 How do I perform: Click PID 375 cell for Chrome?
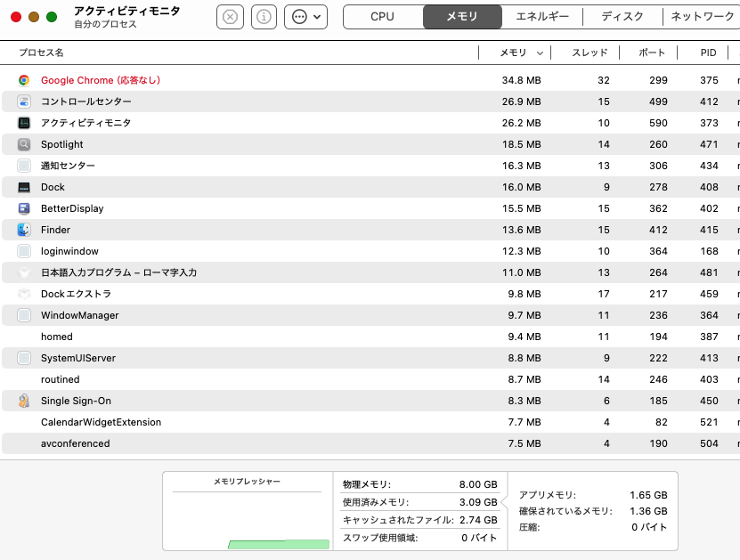pyautogui.click(x=709, y=80)
